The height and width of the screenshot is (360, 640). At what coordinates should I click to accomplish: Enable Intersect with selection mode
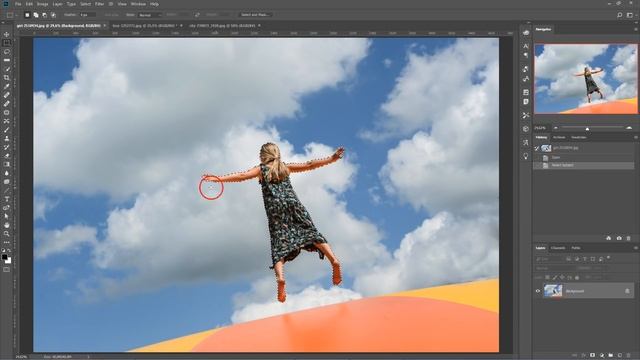(x=53, y=15)
